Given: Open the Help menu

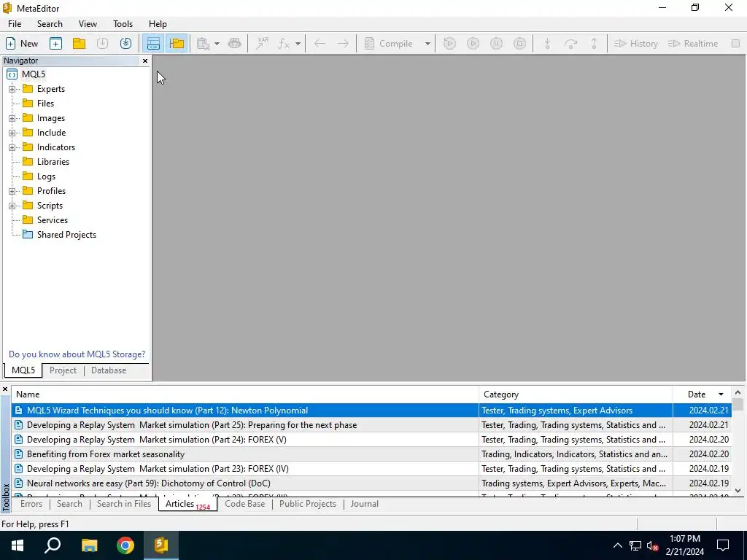Looking at the screenshot, I should [158, 24].
